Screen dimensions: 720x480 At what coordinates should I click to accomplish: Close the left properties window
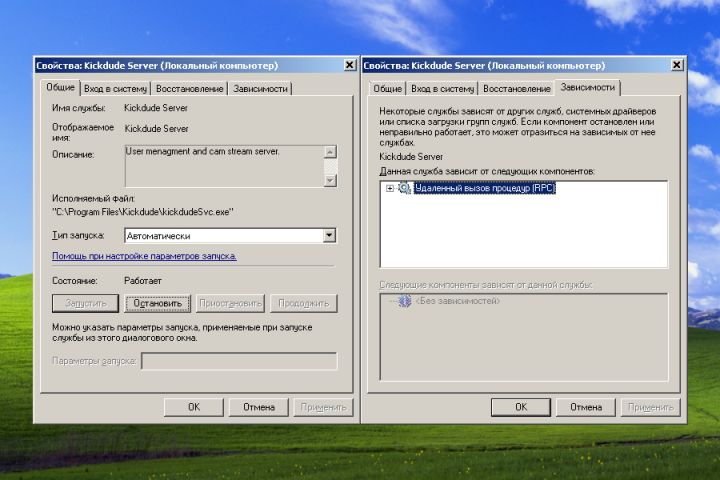(349, 65)
